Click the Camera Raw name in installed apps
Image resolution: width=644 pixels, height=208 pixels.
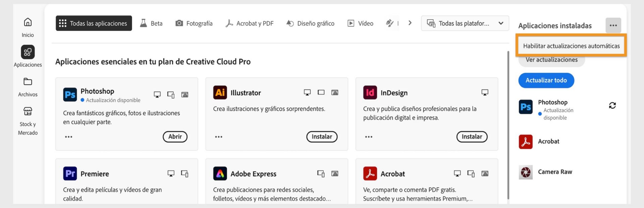(x=555, y=172)
